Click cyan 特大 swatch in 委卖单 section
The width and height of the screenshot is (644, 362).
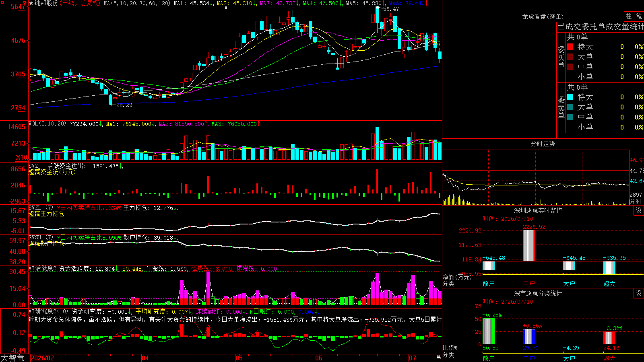(570, 97)
